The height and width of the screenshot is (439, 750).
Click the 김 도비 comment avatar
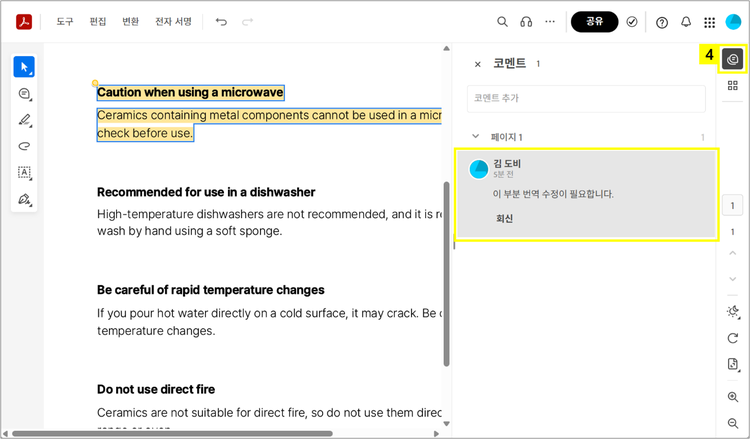479,169
